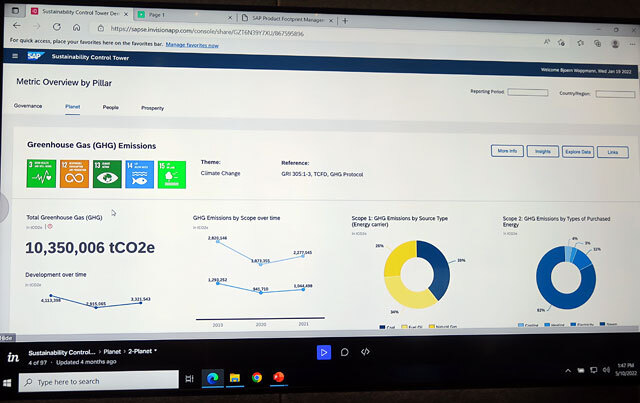Open the SAP hamburger navigation menu

(x=15, y=56)
